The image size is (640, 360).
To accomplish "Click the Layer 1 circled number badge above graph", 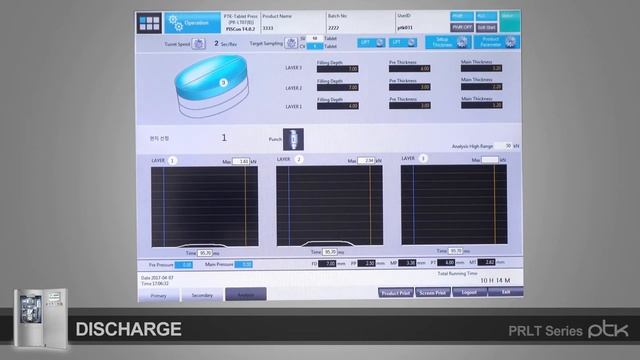I will click(172, 161).
